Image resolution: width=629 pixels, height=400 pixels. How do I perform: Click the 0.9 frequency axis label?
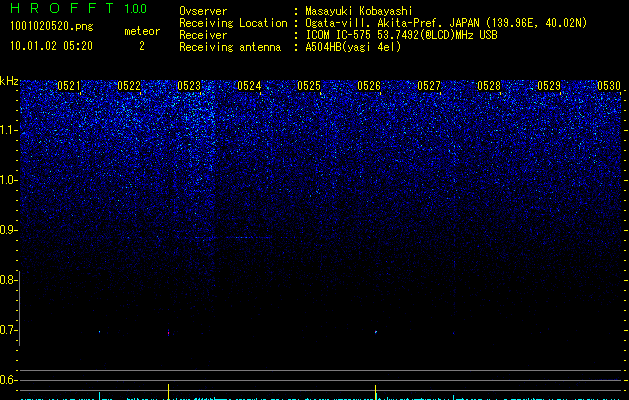(x=9, y=230)
